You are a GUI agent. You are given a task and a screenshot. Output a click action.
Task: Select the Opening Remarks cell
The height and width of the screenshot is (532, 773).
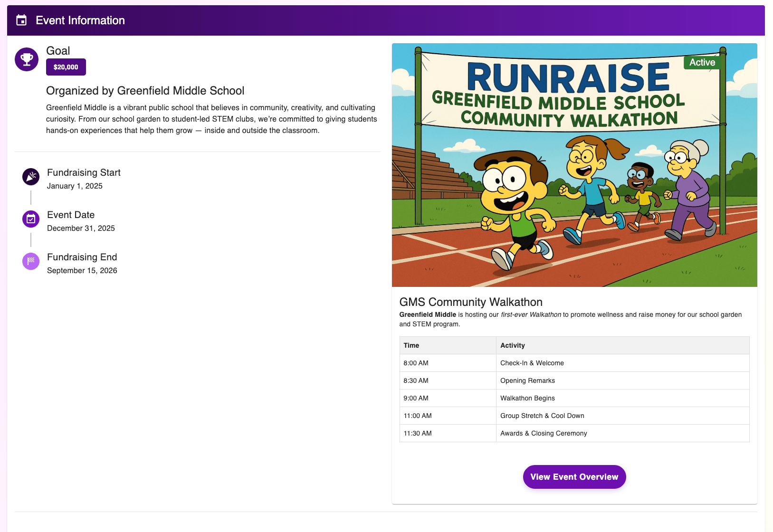623,380
